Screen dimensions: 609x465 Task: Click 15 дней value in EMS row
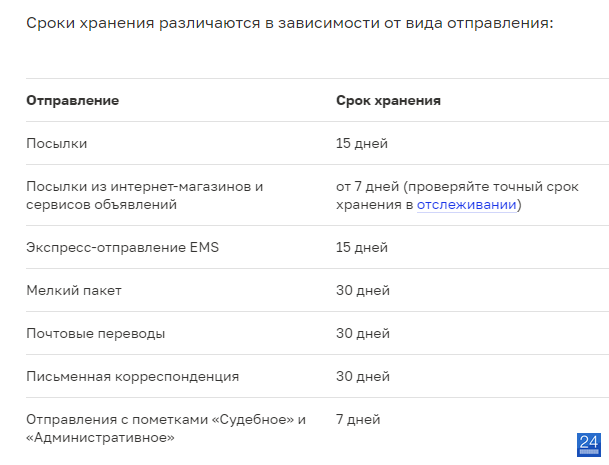tap(362, 247)
